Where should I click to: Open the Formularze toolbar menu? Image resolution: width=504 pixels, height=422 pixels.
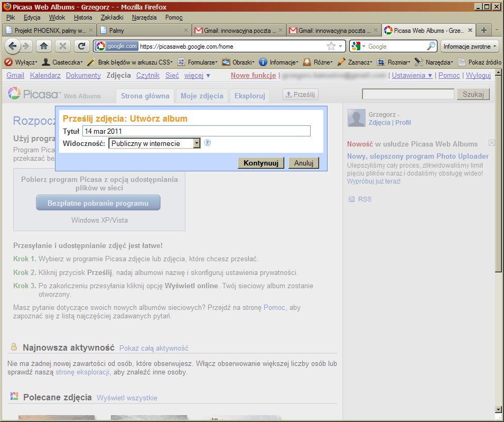point(198,62)
